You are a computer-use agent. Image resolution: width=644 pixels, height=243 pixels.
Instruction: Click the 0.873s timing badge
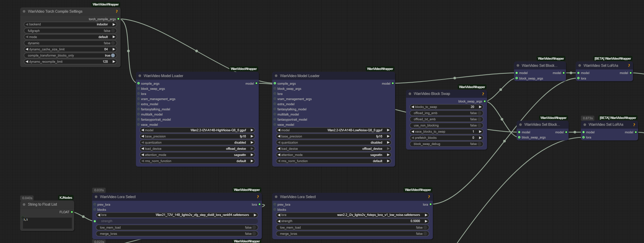pos(588,118)
